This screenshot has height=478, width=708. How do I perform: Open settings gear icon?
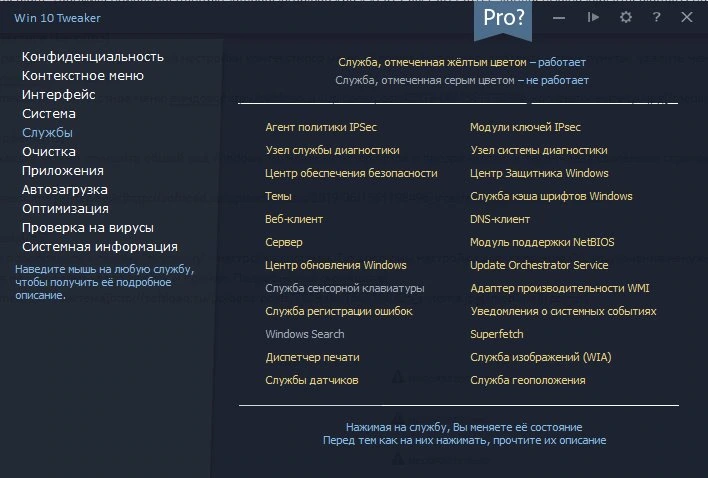[x=625, y=18]
